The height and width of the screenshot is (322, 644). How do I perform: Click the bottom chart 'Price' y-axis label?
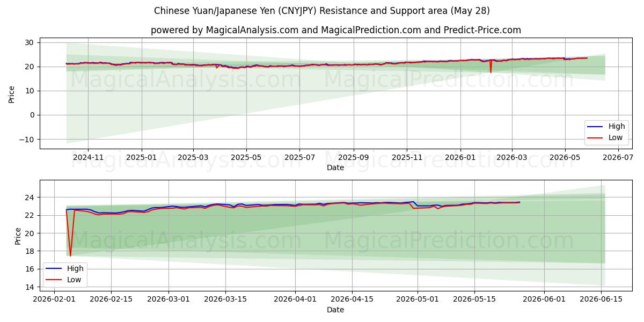(18, 236)
